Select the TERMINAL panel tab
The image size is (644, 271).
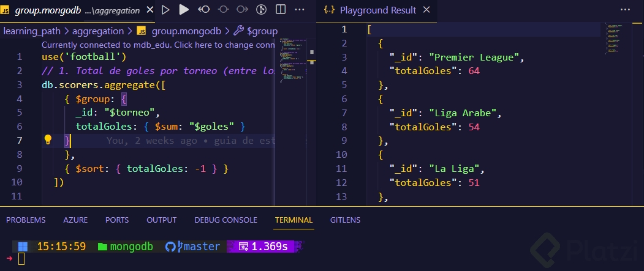pos(294,220)
